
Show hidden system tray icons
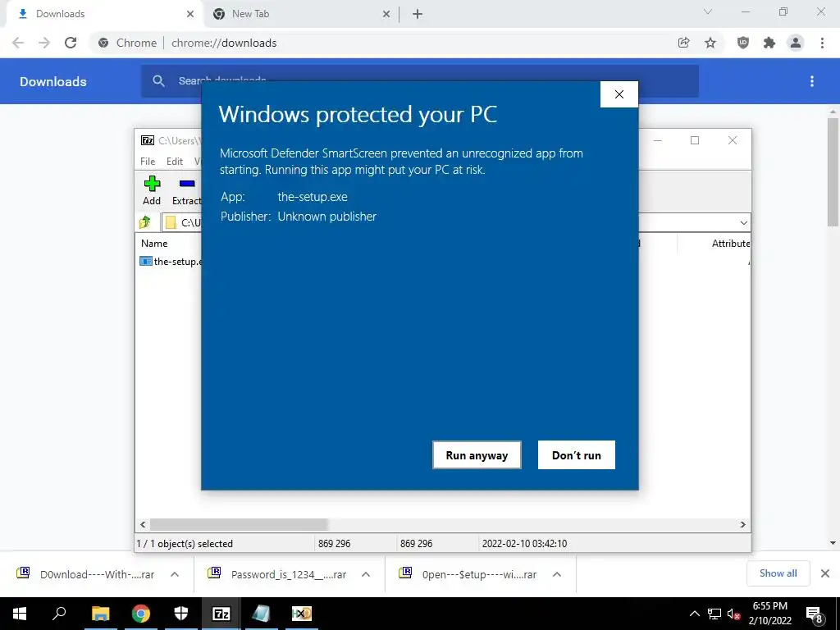click(x=694, y=614)
